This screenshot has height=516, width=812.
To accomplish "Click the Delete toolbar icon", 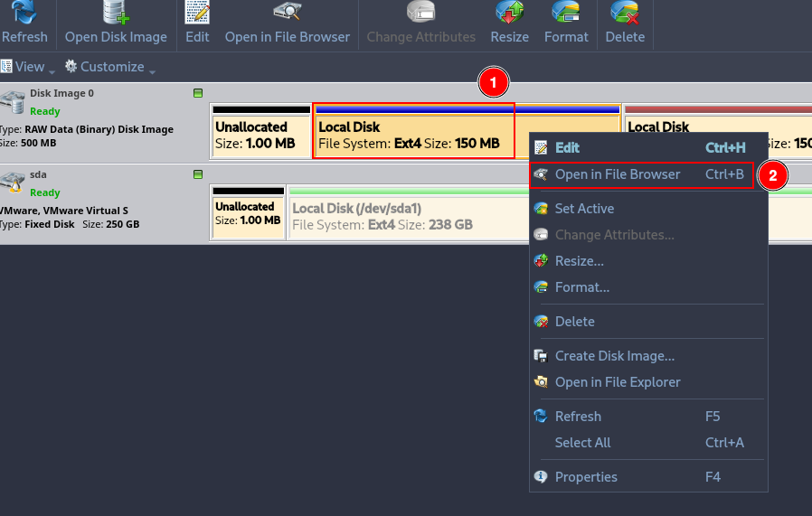I will [625, 13].
